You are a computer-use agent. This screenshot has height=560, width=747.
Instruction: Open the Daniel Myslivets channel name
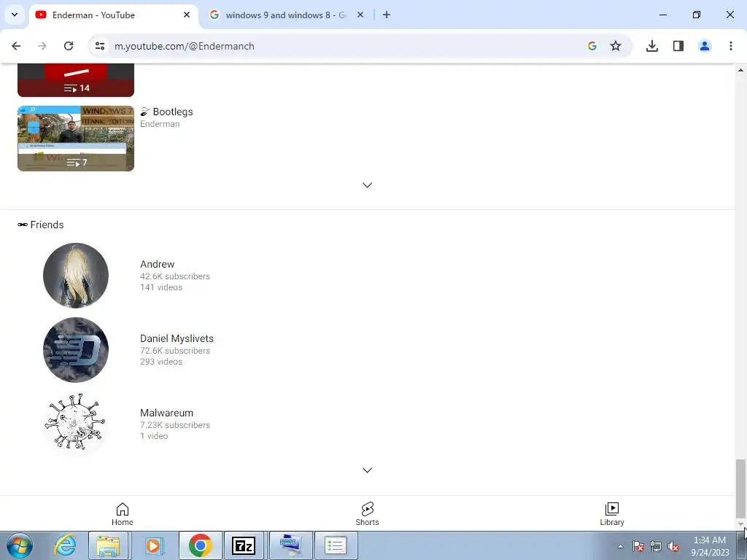[177, 338]
